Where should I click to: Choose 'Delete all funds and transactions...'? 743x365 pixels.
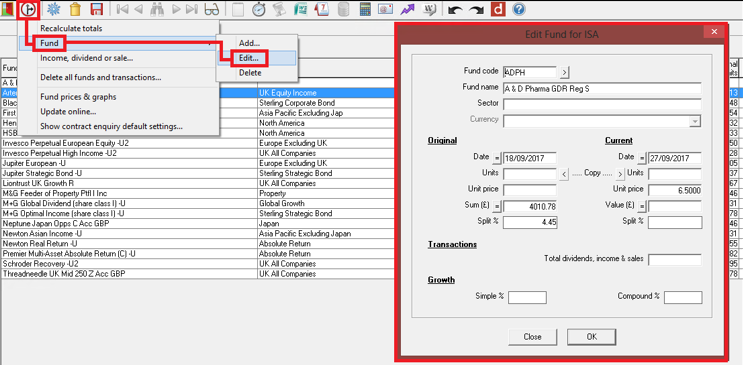point(118,77)
